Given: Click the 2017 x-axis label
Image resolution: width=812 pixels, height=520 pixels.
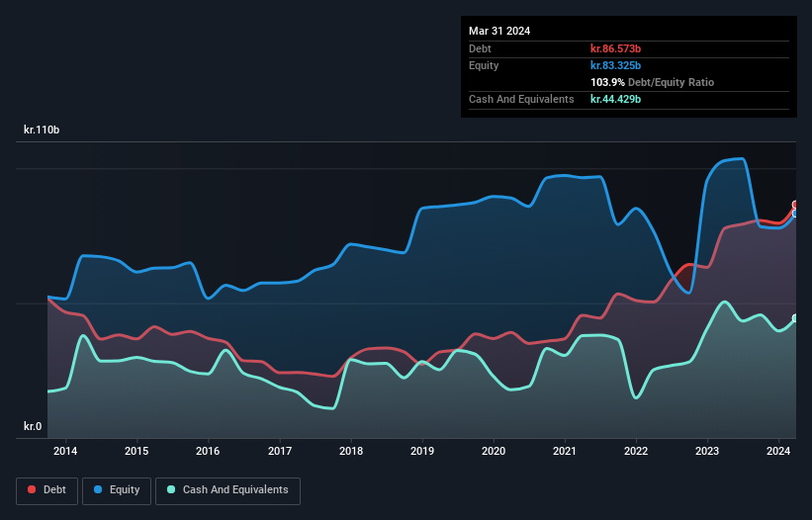Looking at the screenshot, I should click(280, 451).
